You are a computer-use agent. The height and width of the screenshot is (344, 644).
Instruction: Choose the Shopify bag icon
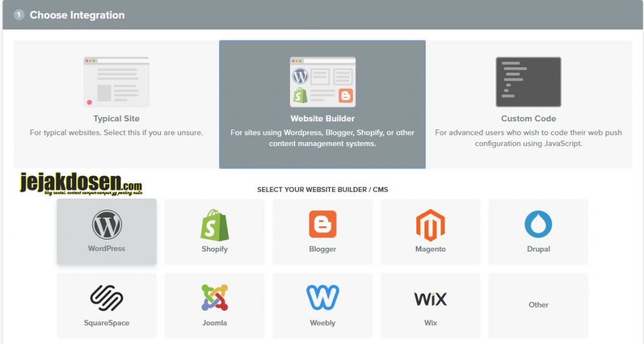coord(215,225)
